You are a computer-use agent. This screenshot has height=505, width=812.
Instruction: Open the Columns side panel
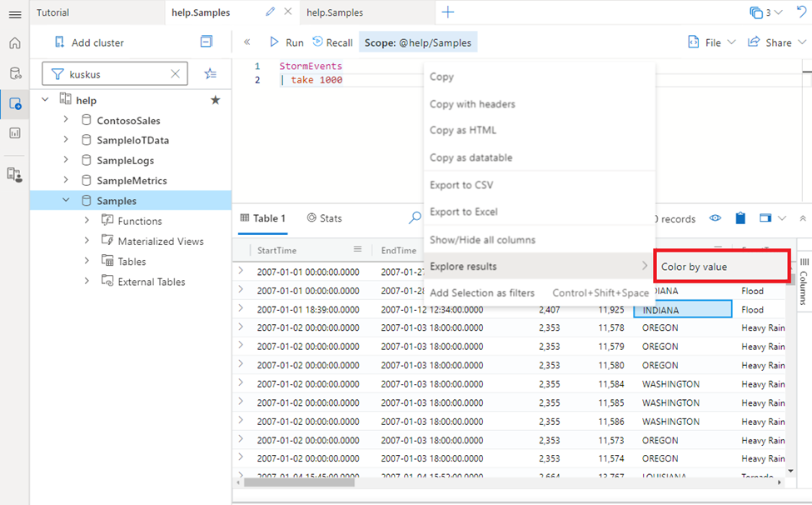804,282
